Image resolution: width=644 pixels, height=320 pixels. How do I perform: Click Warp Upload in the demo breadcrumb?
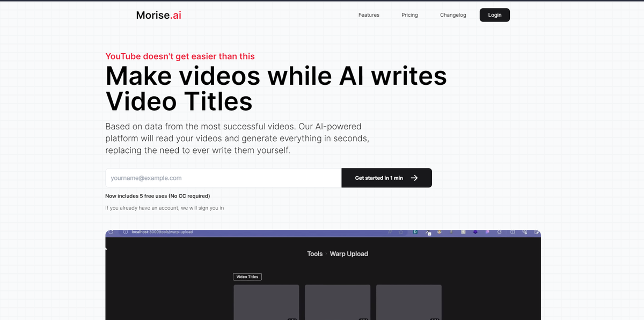click(x=349, y=254)
